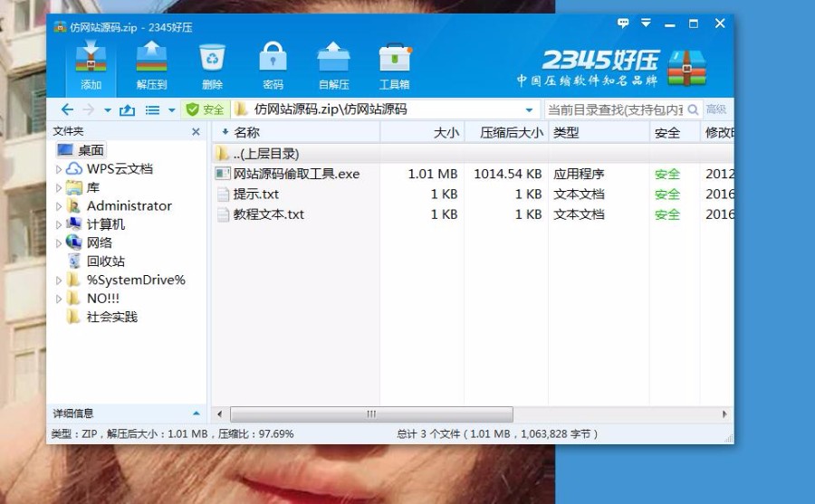Click the 1014.54 KB compressed size cell
This screenshot has height=504, width=815.
pyautogui.click(x=507, y=174)
